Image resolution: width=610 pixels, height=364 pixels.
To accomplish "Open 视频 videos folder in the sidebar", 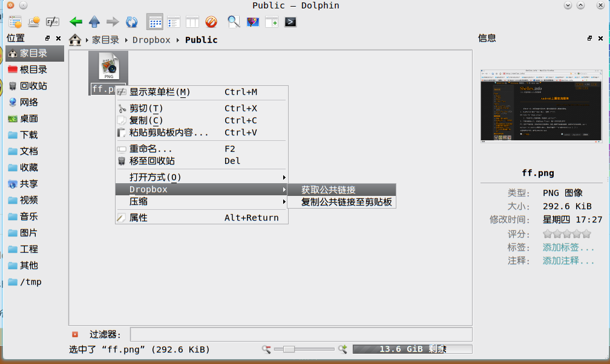I will pos(34,200).
